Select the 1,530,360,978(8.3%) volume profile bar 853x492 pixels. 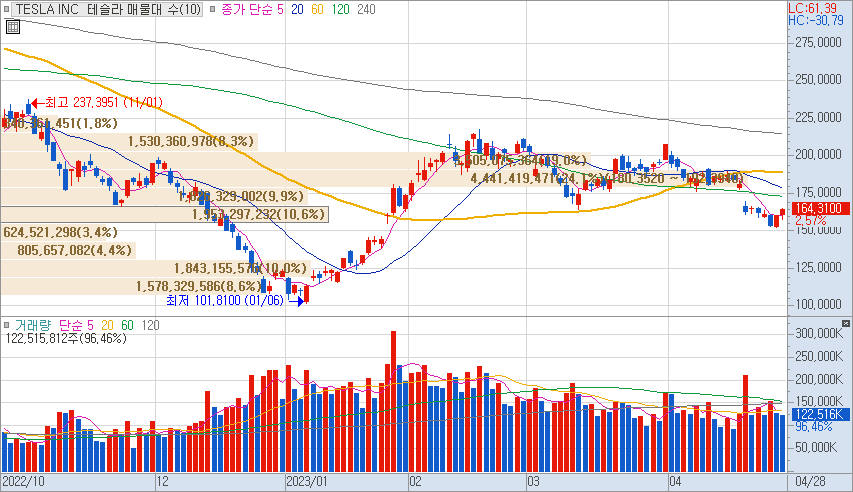pos(129,142)
